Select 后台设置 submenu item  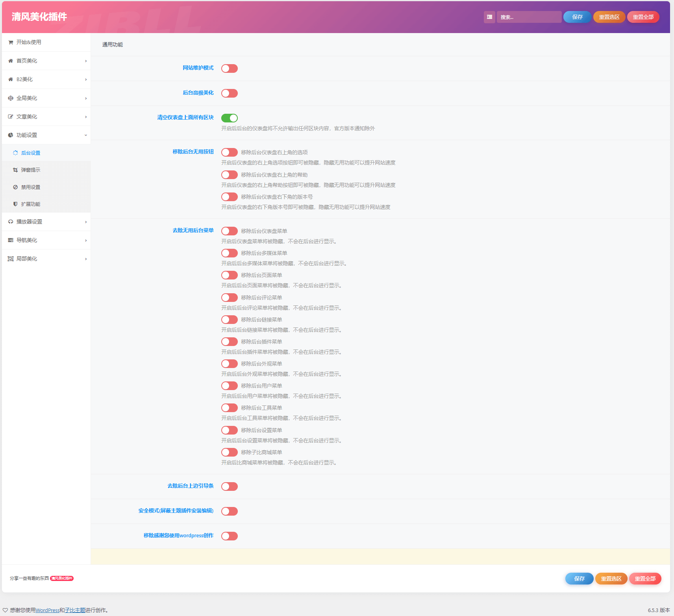pyautogui.click(x=46, y=153)
